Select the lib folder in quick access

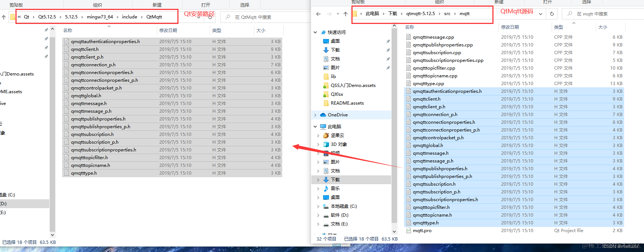point(333,77)
